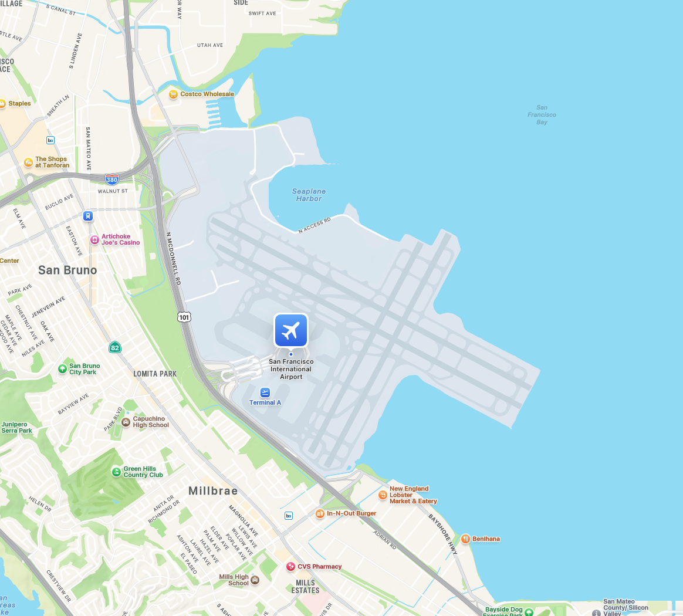Click the In-N-Out Burger food icon
The image size is (683, 616).
(x=320, y=513)
